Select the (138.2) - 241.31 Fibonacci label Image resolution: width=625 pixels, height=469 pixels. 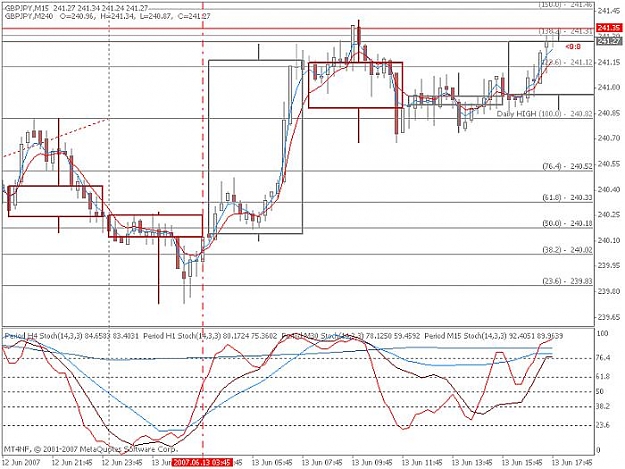[x=566, y=31]
